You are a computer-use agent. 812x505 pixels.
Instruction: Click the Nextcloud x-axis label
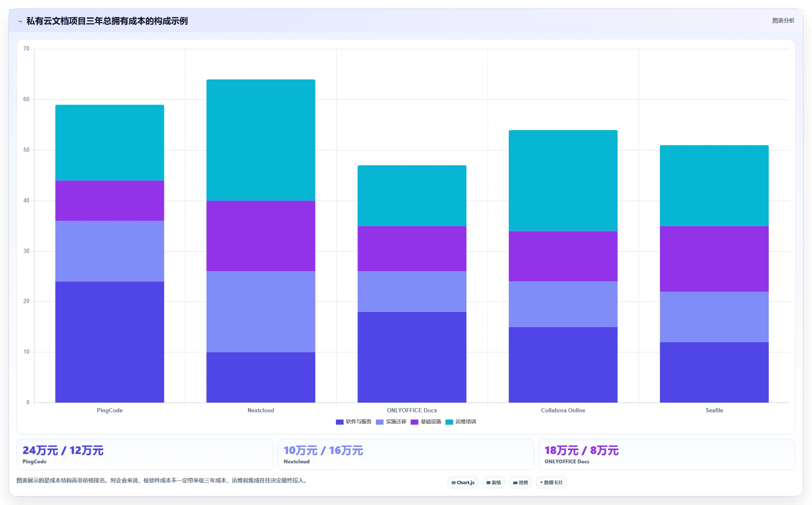pyautogui.click(x=261, y=410)
